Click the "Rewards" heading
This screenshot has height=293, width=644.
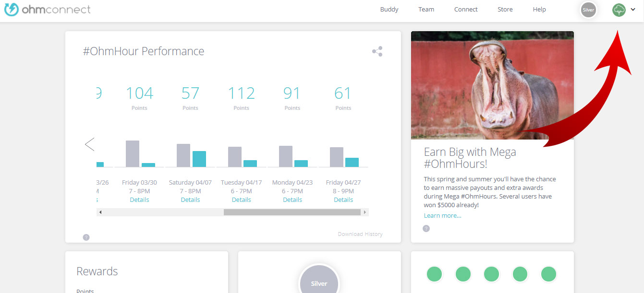click(x=97, y=271)
